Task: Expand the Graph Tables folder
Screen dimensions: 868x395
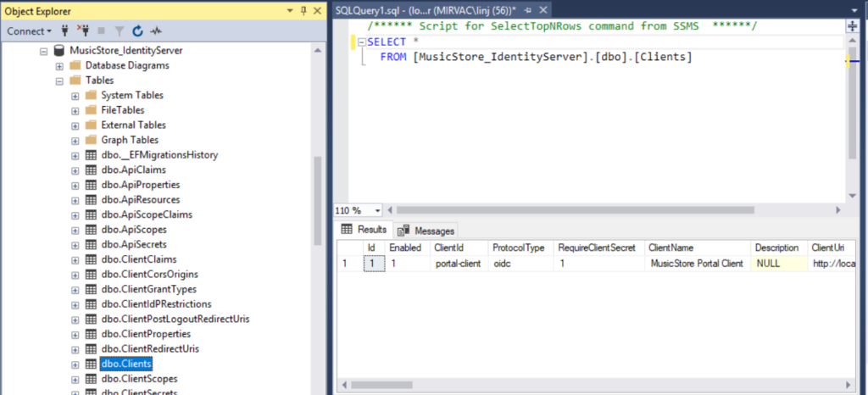Action: (x=75, y=141)
